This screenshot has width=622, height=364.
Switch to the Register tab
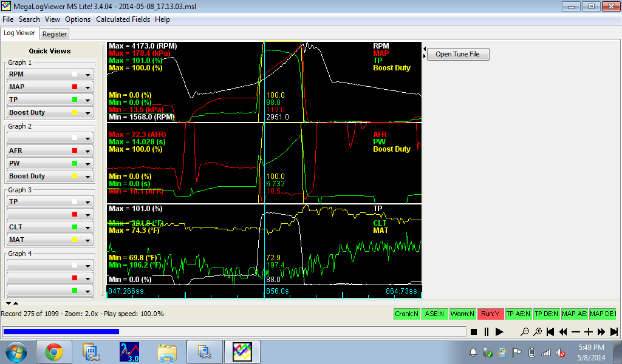click(55, 34)
